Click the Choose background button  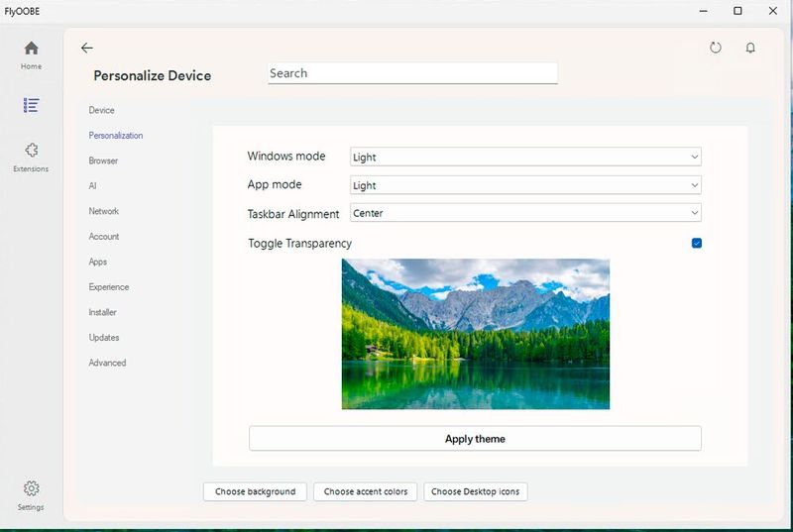(255, 491)
